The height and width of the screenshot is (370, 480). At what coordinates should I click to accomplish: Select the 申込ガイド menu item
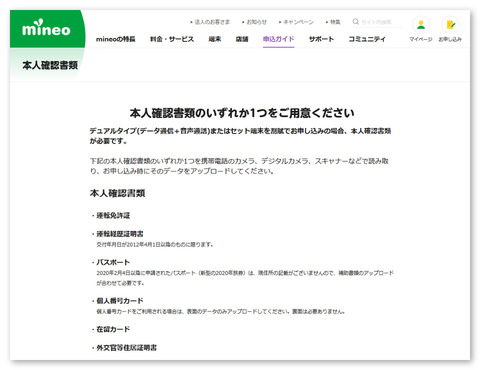(278, 39)
